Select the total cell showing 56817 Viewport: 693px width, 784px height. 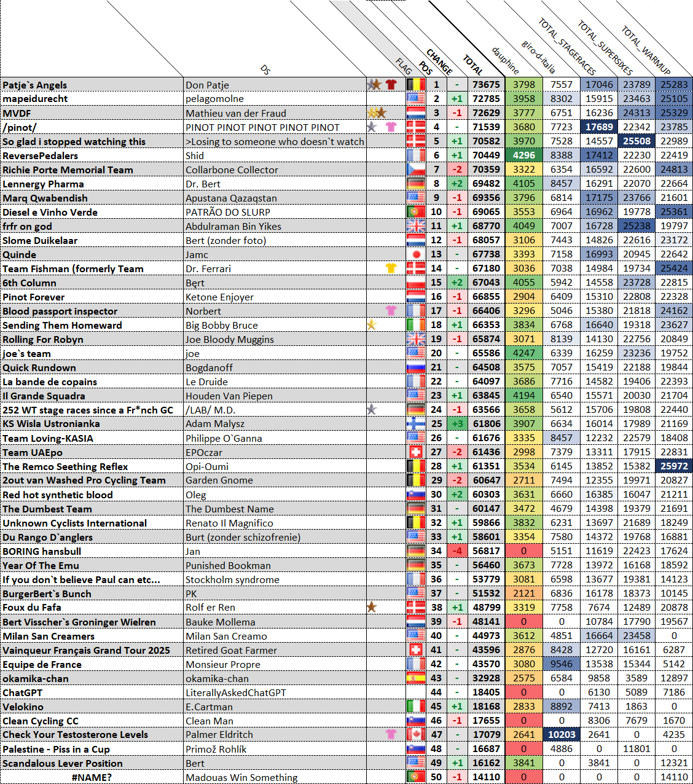tap(486, 551)
